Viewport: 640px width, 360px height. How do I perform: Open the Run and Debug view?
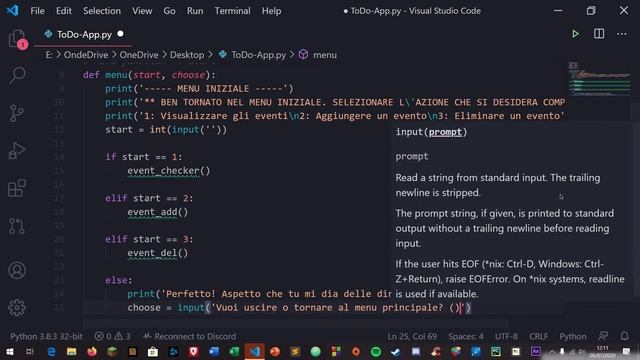pyautogui.click(x=17, y=151)
